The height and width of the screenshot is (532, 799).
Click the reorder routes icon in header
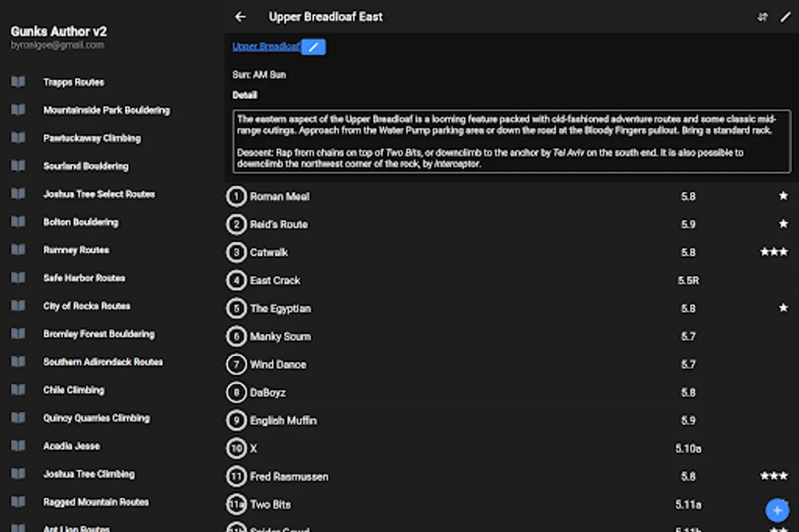pos(762,17)
